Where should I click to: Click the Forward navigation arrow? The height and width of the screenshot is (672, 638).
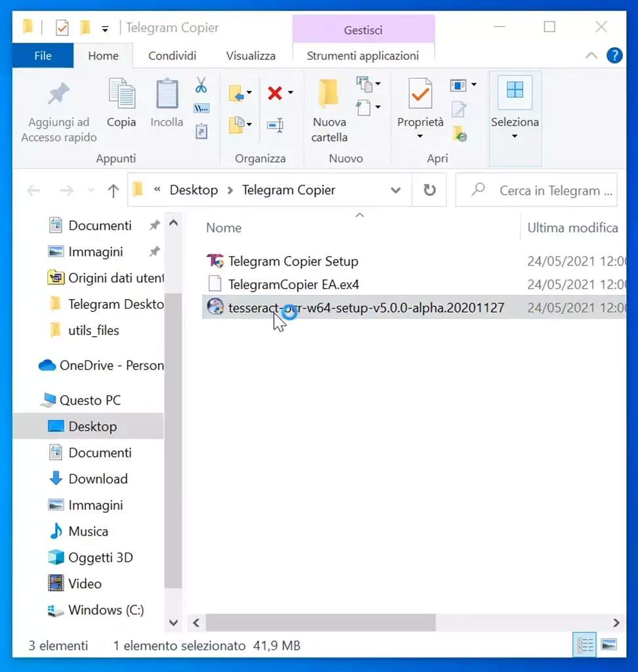66,190
